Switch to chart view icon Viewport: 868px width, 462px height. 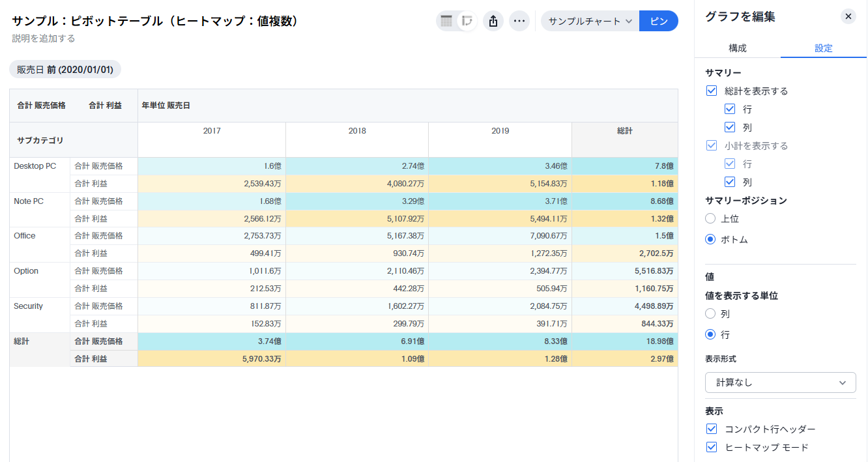[467, 21]
